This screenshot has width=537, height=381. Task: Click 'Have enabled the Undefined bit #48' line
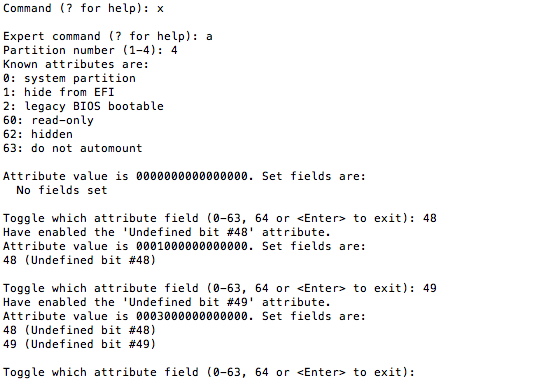[167, 233]
